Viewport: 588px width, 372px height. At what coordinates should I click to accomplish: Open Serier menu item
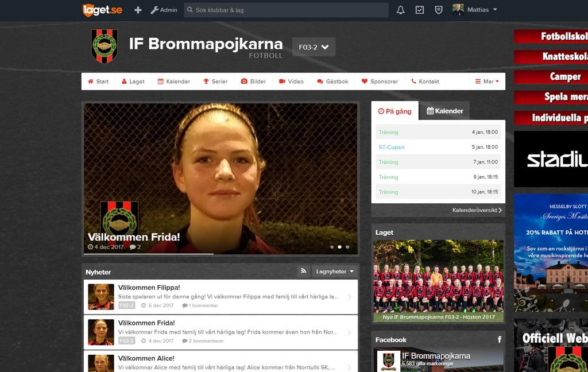(215, 82)
